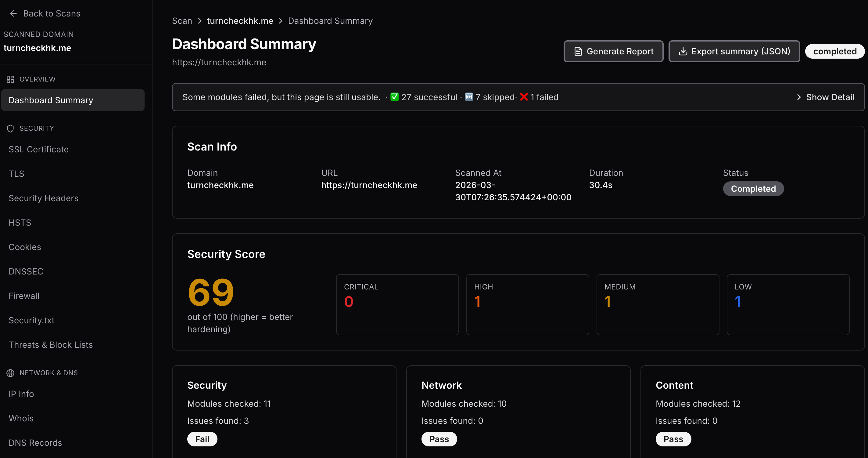Image resolution: width=868 pixels, height=458 pixels.
Task: Click the Generate Report button
Action: coord(613,51)
